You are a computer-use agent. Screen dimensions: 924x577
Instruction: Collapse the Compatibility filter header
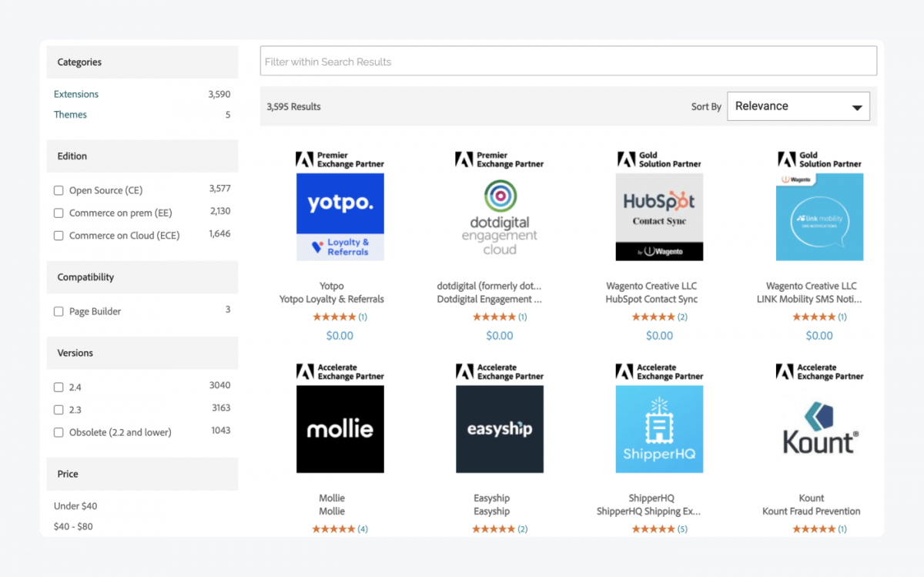pyautogui.click(x=142, y=277)
